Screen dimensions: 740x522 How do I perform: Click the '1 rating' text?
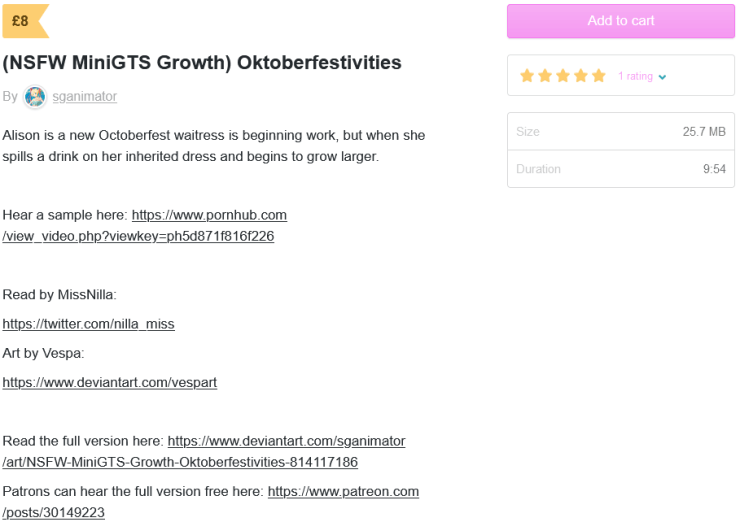click(x=635, y=76)
